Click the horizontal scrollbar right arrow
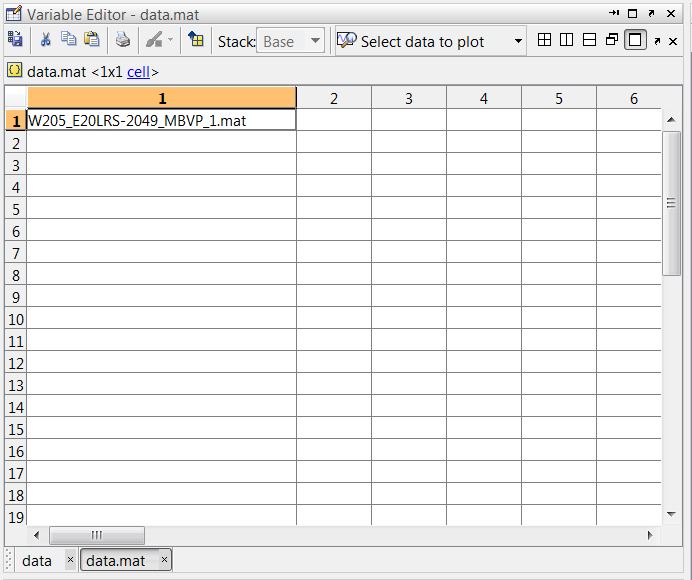Viewport: 692px width, 580px height. click(650, 535)
